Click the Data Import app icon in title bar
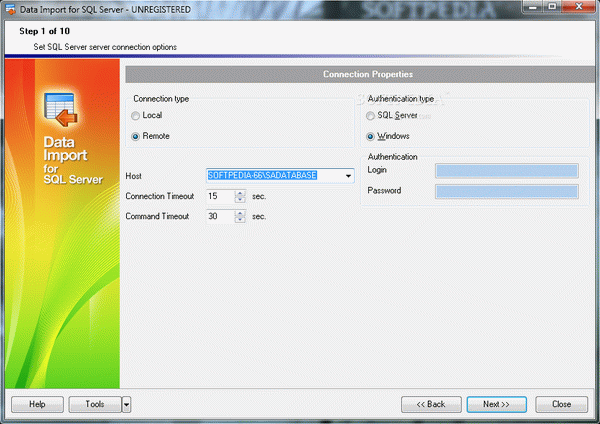Viewport: 600px width, 424px height. point(10,8)
